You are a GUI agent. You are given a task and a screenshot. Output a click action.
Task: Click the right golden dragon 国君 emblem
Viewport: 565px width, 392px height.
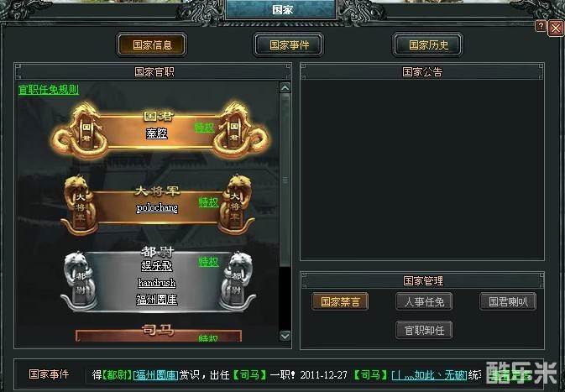(x=240, y=131)
